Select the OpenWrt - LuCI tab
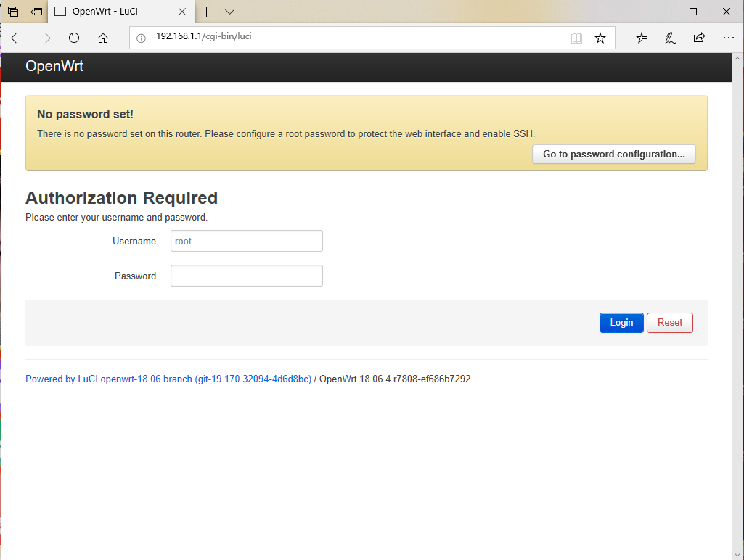 click(121, 12)
